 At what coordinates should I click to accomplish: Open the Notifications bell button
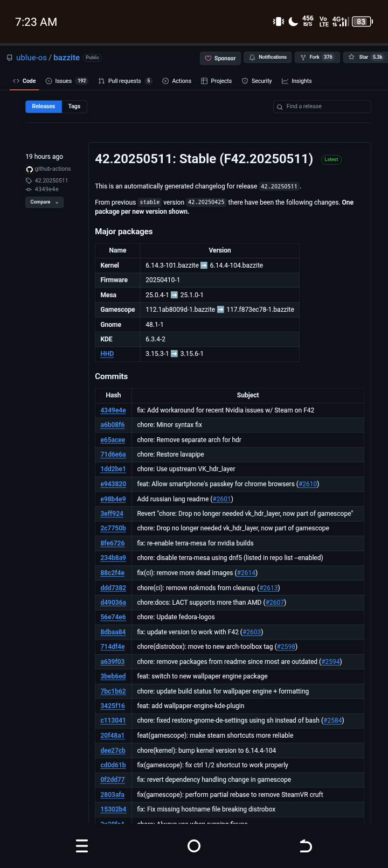tap(267, 57)
